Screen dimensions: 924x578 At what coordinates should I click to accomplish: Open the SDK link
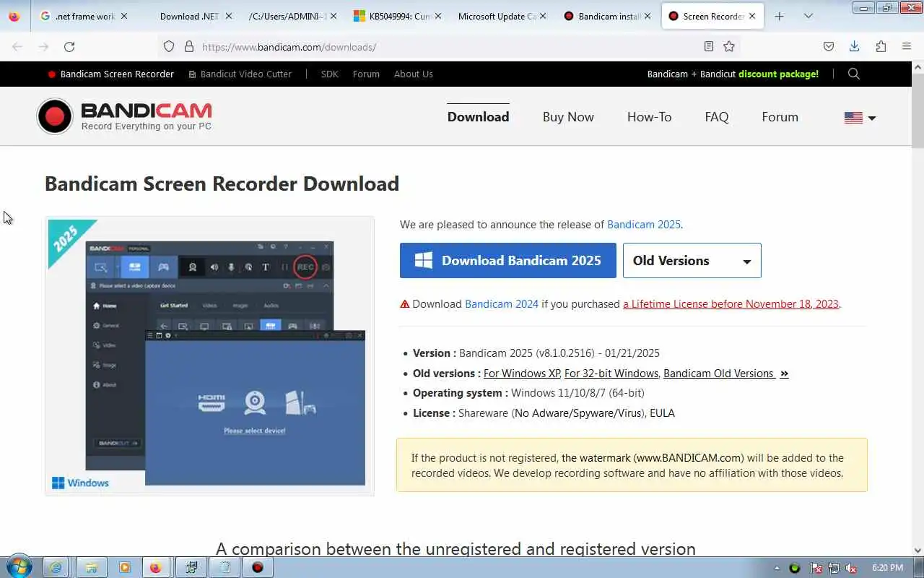tap(329, 74)
